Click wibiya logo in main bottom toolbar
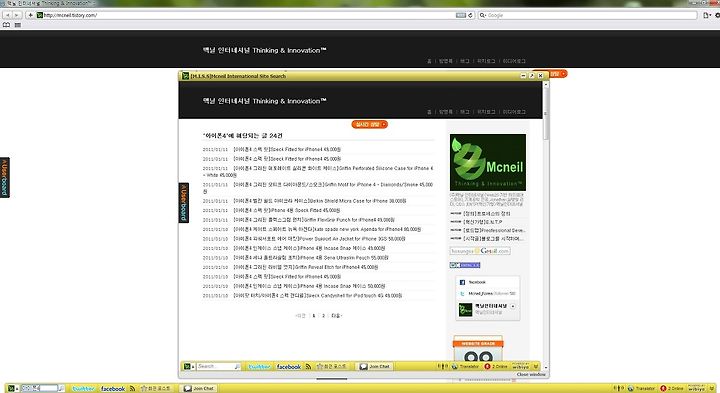This screenshot has width=720, height=393. point(696,388)
